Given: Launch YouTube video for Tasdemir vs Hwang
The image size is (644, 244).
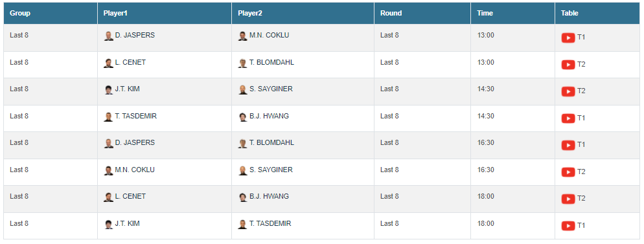Looking at the screenshot, I should [x=568, y=118].
